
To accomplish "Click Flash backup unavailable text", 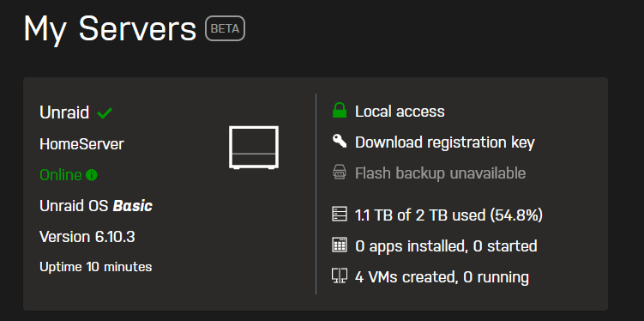I will pyautogui.click(x=440, y=173).
